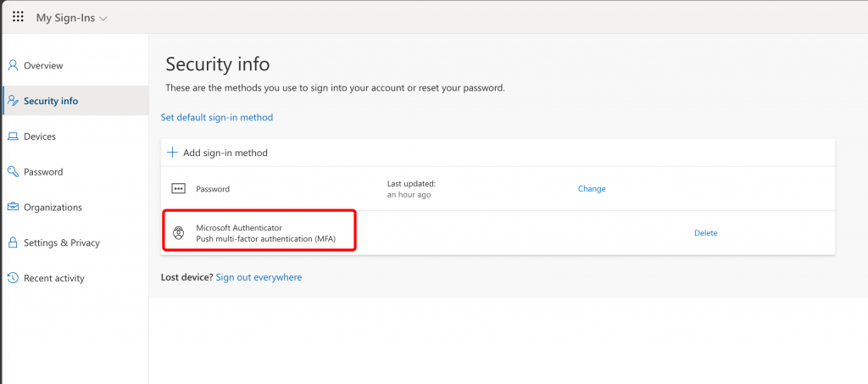
Task: Click the Recent activity clock icon
Action: click(x=13, y=278)
